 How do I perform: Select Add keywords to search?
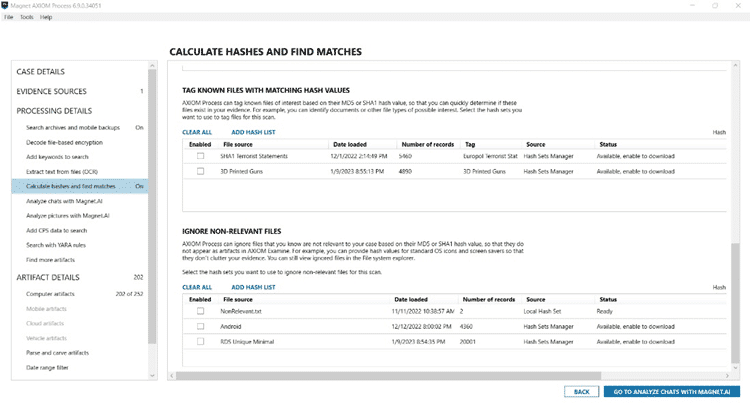click(57, 157)
